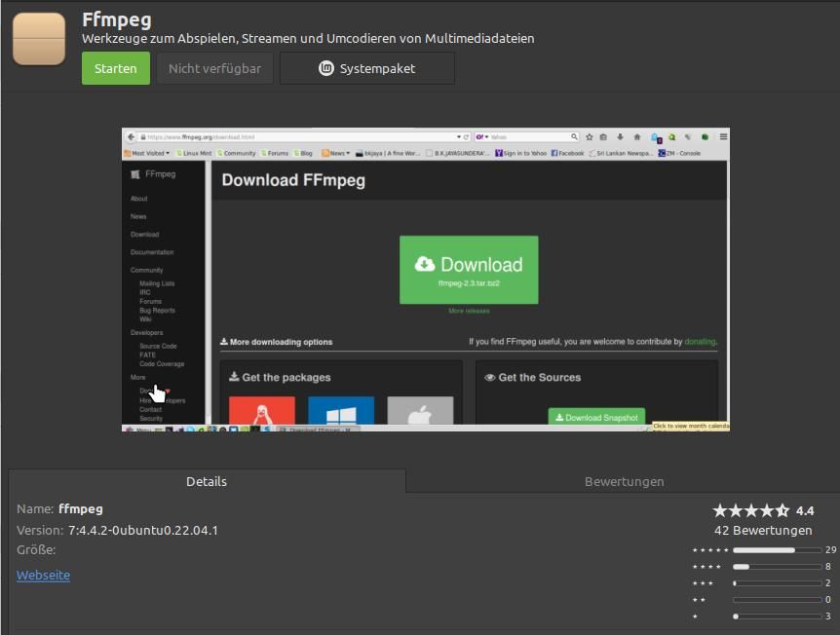Click the cloud icon on green Download button
The height and width of the screenshot is (635, 840).
point(425,264)
